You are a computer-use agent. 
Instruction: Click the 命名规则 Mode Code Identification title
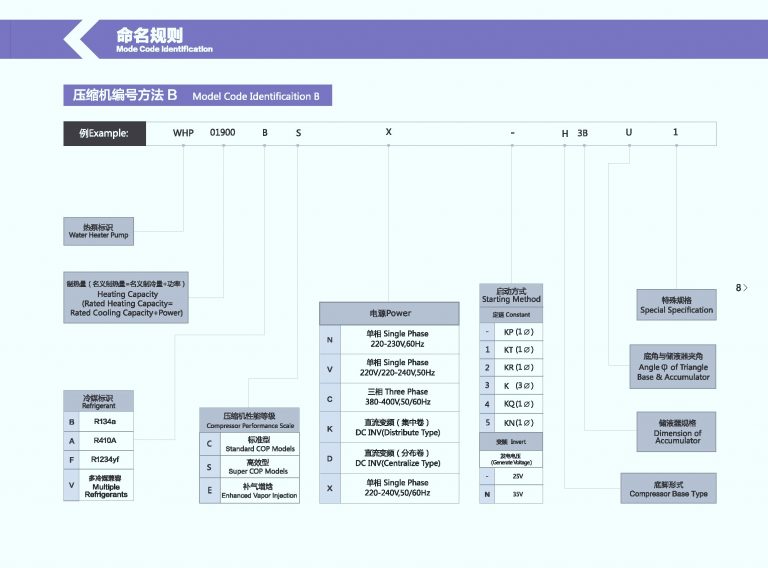[164, 40]
